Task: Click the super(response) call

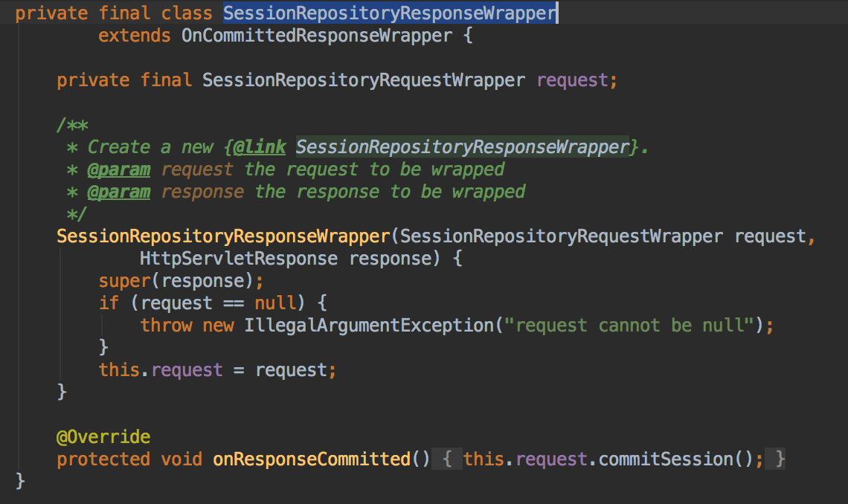Action: click(x=176, y=281)
